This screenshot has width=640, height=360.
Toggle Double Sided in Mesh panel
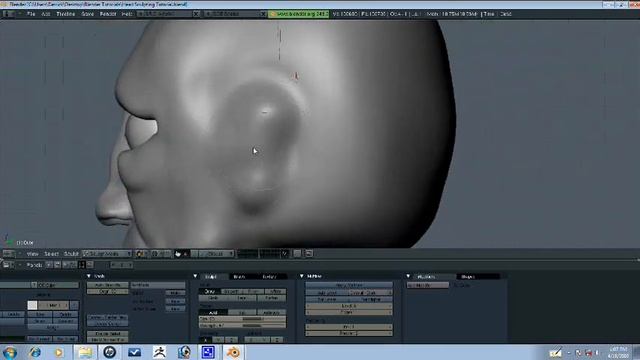[107, 334]
